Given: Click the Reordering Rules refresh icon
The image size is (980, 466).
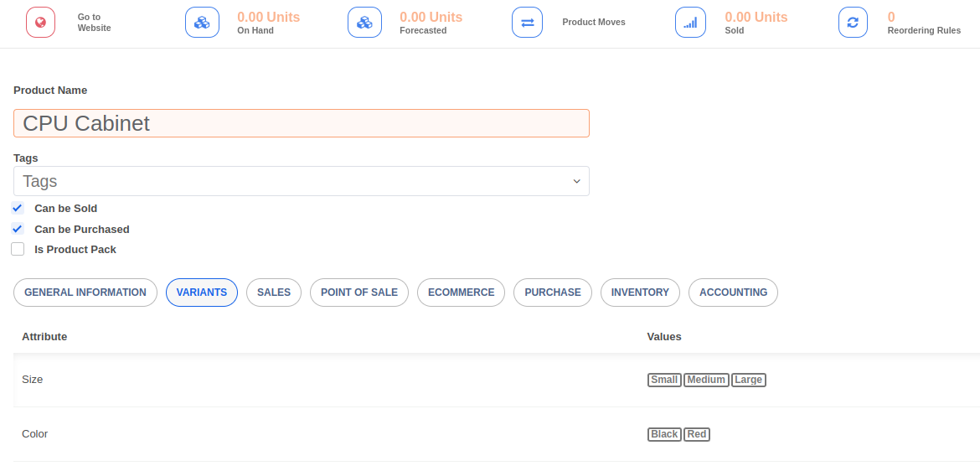Looking at the screenshot, I should (x=853, y=23).
